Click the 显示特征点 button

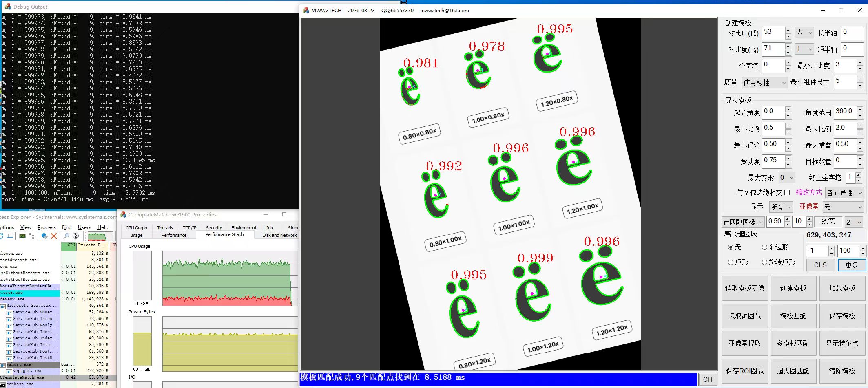pos(842,343)
